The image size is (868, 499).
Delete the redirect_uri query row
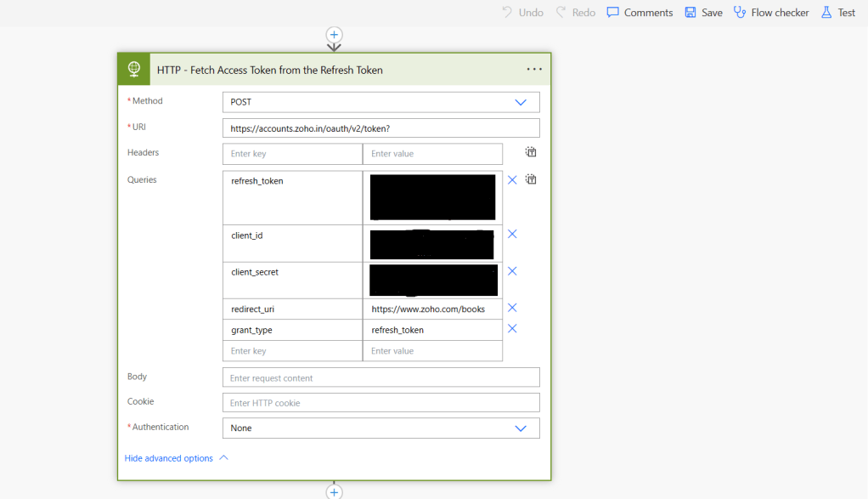512,308
